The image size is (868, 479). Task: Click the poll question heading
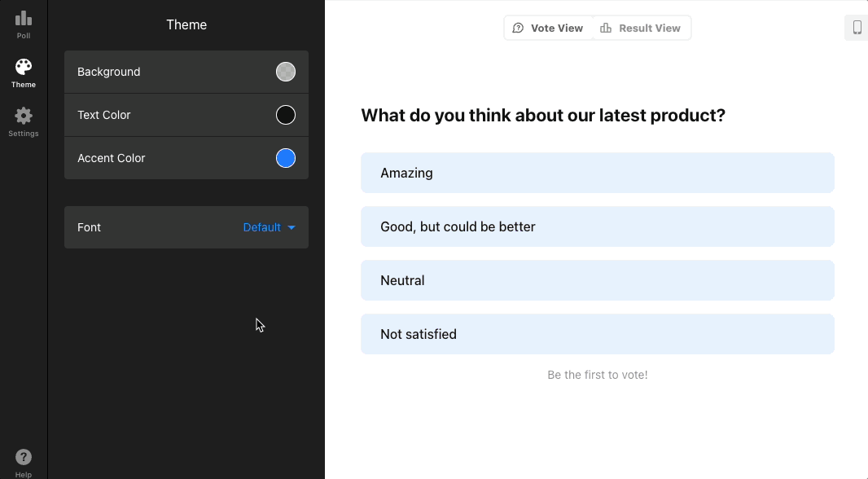[543, 115]
